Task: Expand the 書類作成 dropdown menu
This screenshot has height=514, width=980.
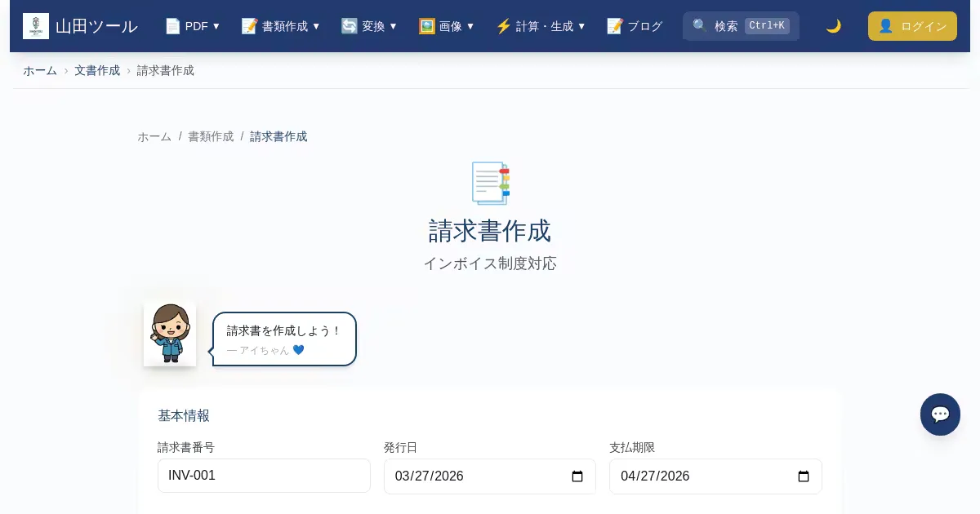Action: (x=281, y=26)
